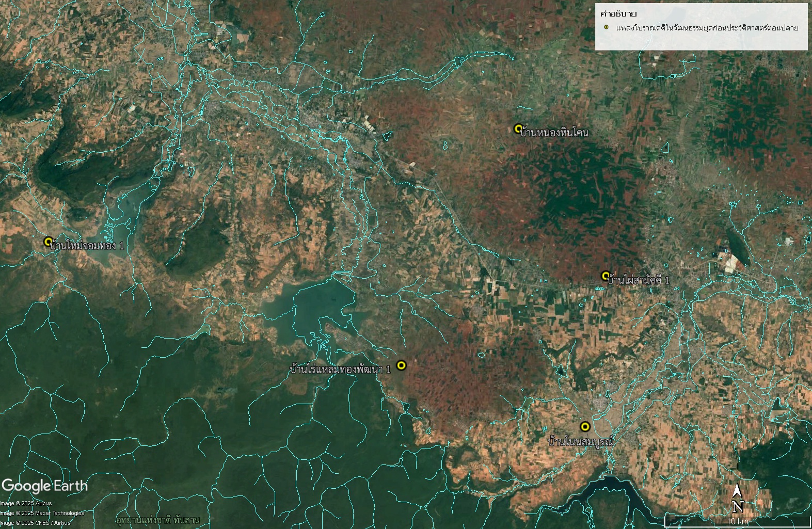This screenshot has height=529, width=812.
Task: Select the บ้านใหม่จอมทอง 1 site marker
Action: [49, 242]
